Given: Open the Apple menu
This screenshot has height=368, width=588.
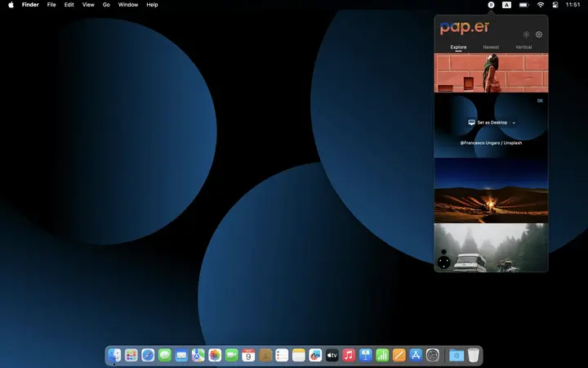Looking at the screenshot, I should coord(11,5).
